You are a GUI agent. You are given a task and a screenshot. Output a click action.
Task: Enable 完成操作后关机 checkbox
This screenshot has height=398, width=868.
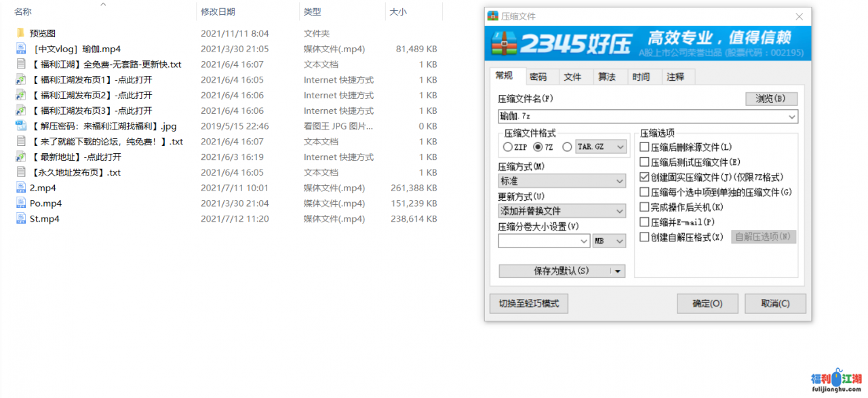tap(644, 207)
